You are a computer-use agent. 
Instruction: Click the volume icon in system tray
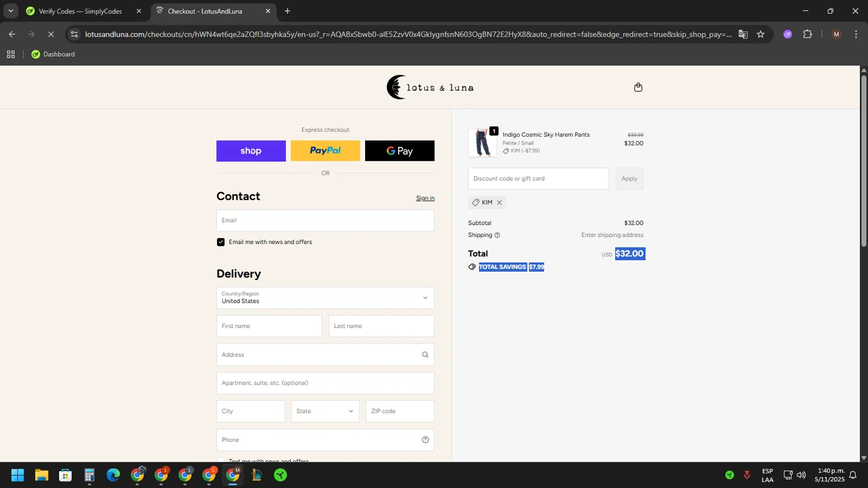[x=801, y=475]
